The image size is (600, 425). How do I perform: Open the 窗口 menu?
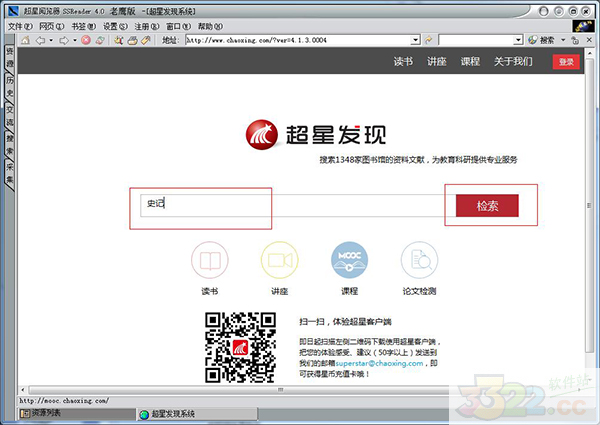coord(178,26)
